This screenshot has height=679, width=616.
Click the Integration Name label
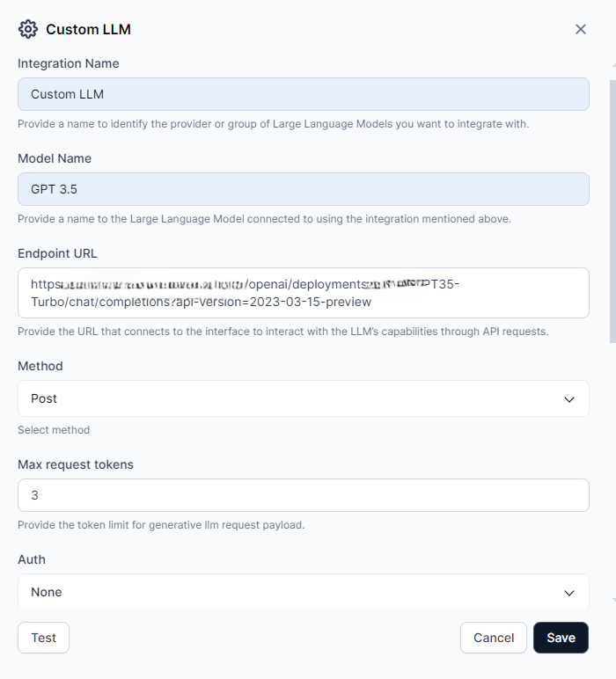coord(69,63)
